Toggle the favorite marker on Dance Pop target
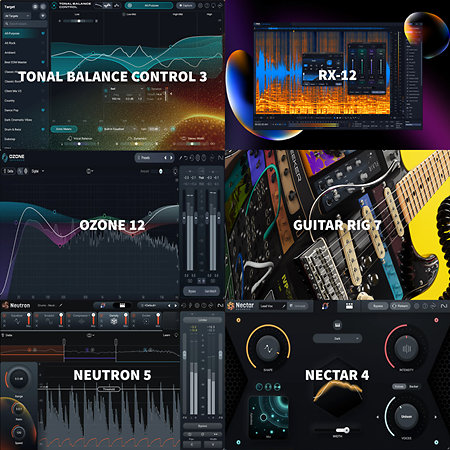The image size is (450, 450). pos(43,110)
